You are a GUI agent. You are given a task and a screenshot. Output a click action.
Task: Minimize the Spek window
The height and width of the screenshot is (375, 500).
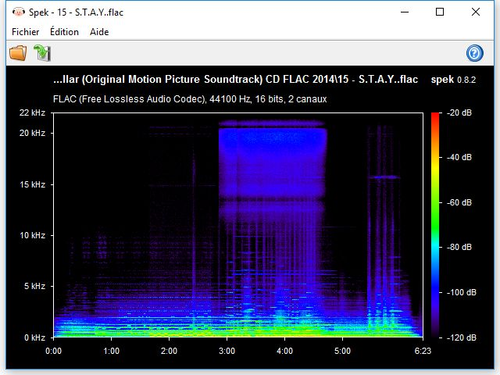tap(405, 12)
